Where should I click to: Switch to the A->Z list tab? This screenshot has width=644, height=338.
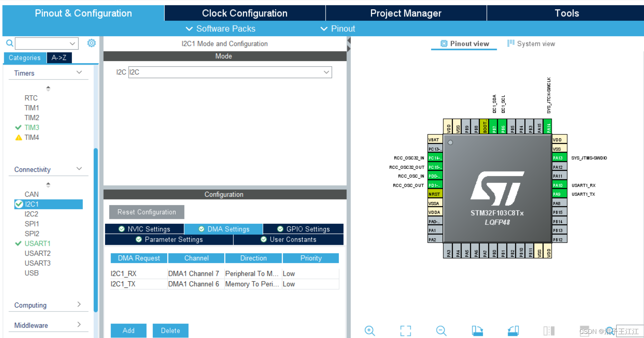[x=59, y=58]
